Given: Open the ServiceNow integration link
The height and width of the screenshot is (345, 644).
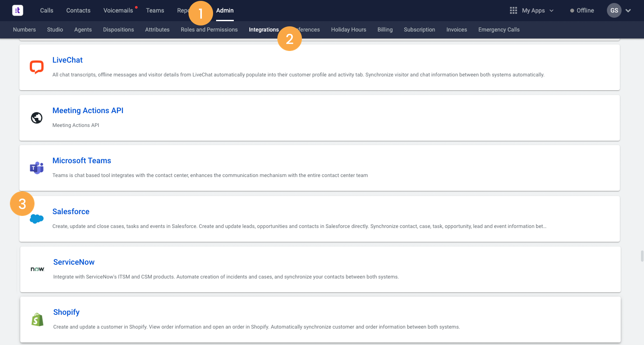Looking at the screenshot, I should click(x=74, y=262).
